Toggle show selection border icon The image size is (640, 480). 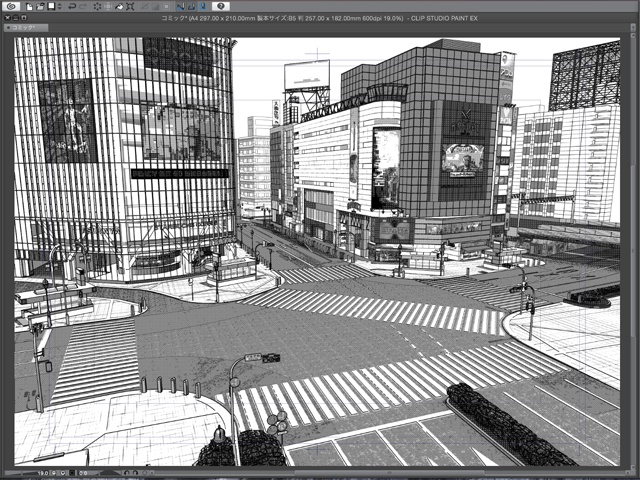click(166, 6)
